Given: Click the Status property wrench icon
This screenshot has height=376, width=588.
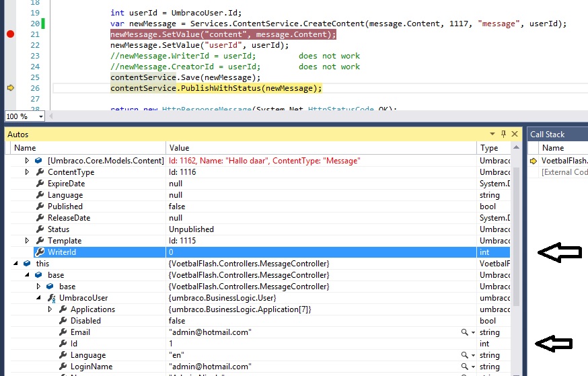Looking at the screenshot, I should [40, 229].
